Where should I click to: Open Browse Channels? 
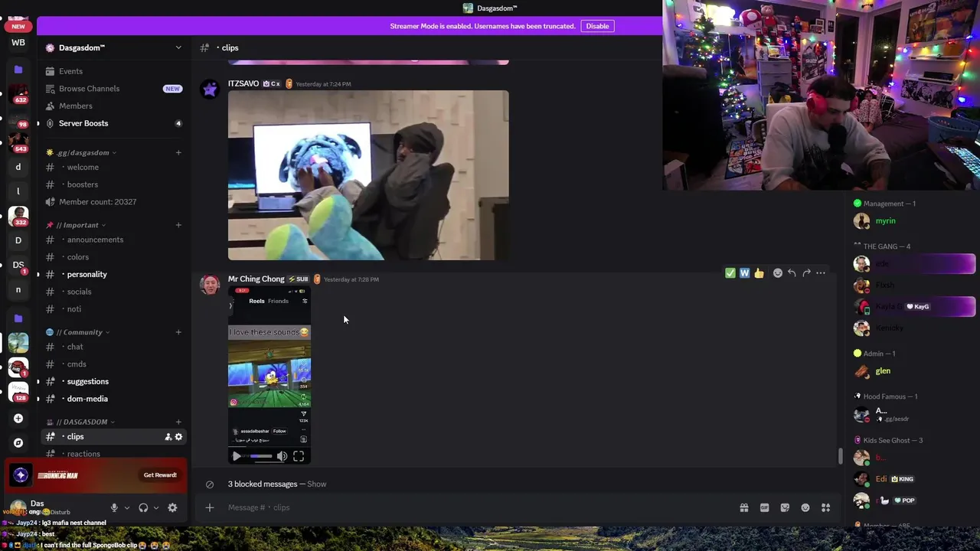click(x=114, y=89)
